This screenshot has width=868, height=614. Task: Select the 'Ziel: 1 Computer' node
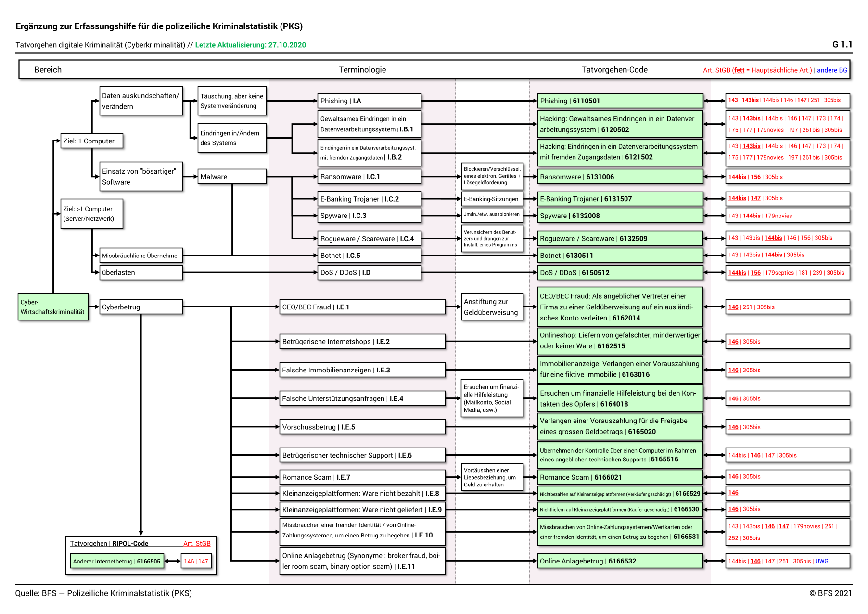pyautogui.click(x=91, y=141)
